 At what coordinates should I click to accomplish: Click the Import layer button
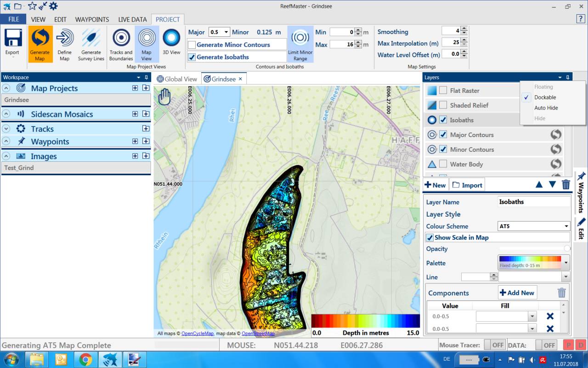point(467,185)
